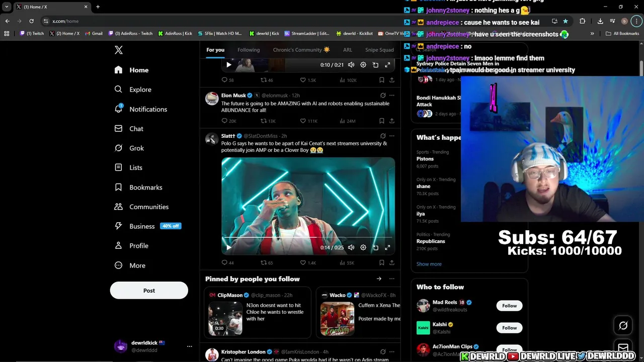Like Elon Musk's post

[308, 121]
